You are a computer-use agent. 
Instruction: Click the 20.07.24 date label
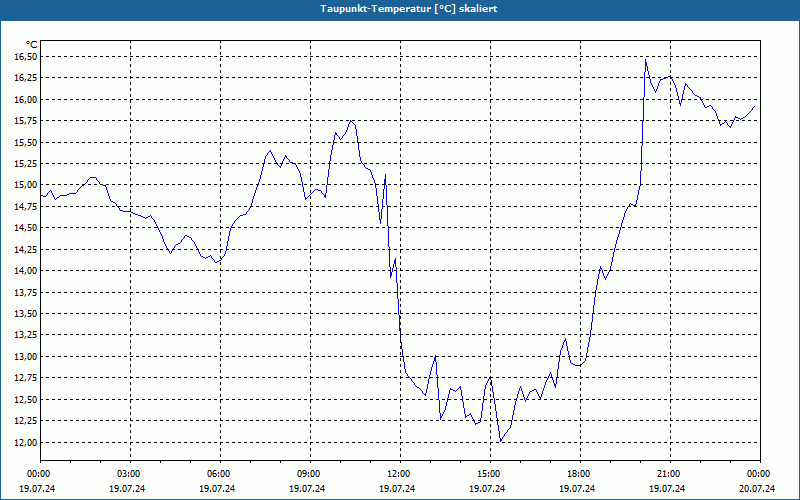point(757,489)
